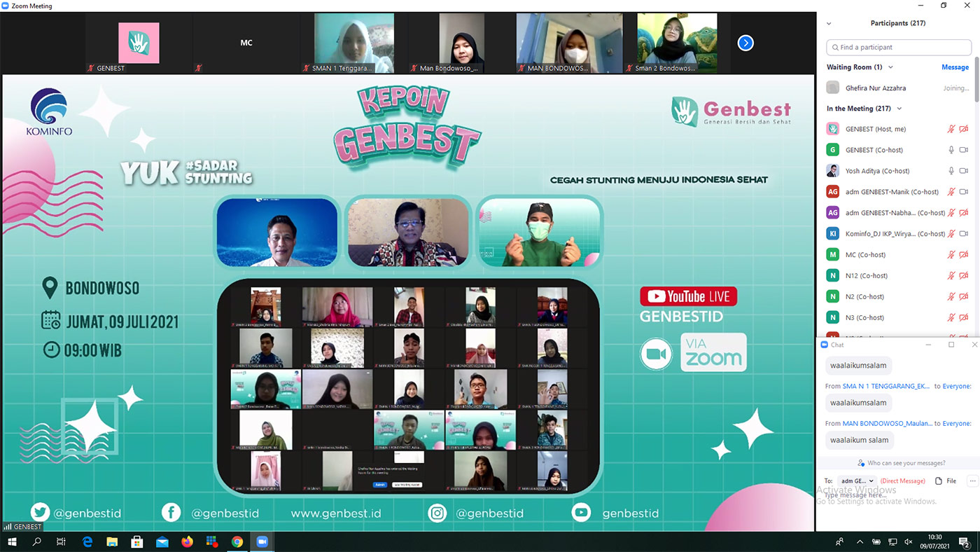This screenshot has width=980, height=552.
Task: Click N2 (Co-host) video-off icon
Action: [964, 297]
